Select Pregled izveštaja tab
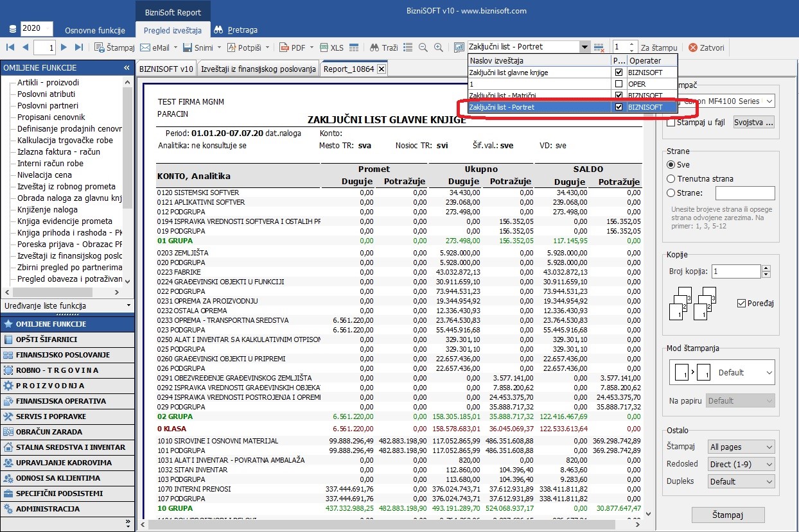 [172, 30]
